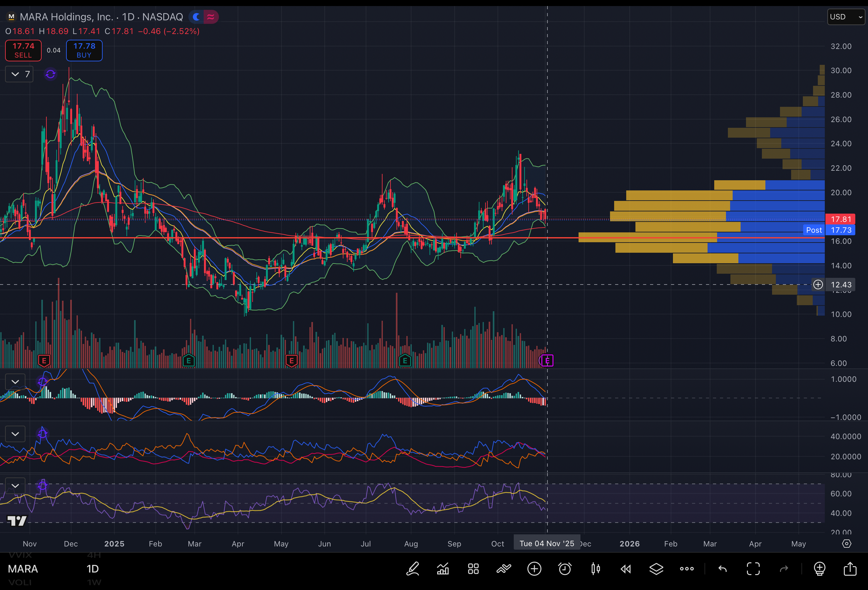Viewport: 868px width, 590px height.
Task: Toggle the pink approximate-data badge
Action: 211,17
